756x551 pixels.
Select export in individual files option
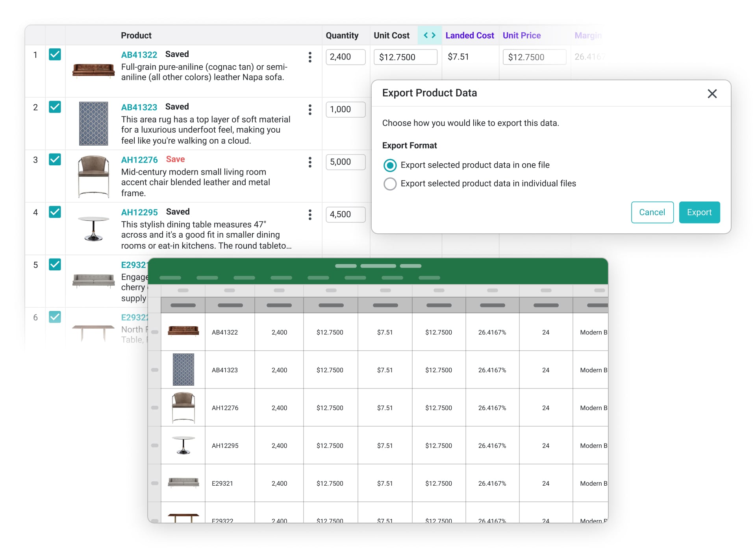pos(390,184)
